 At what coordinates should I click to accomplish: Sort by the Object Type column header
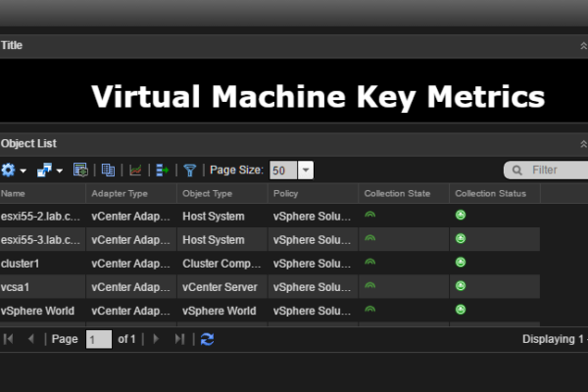222,194
